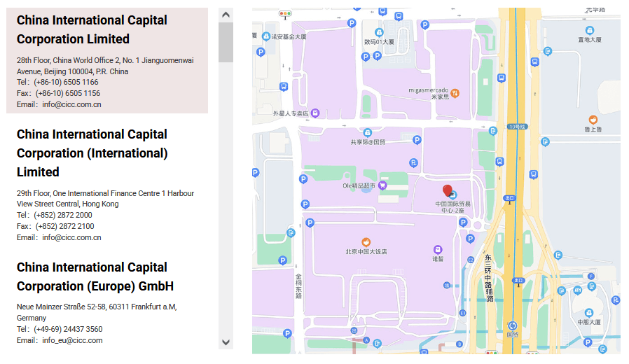This screenshot has width=629, height=364.
Task: Click the 10号线 subway line label
Action: [517, 127]
